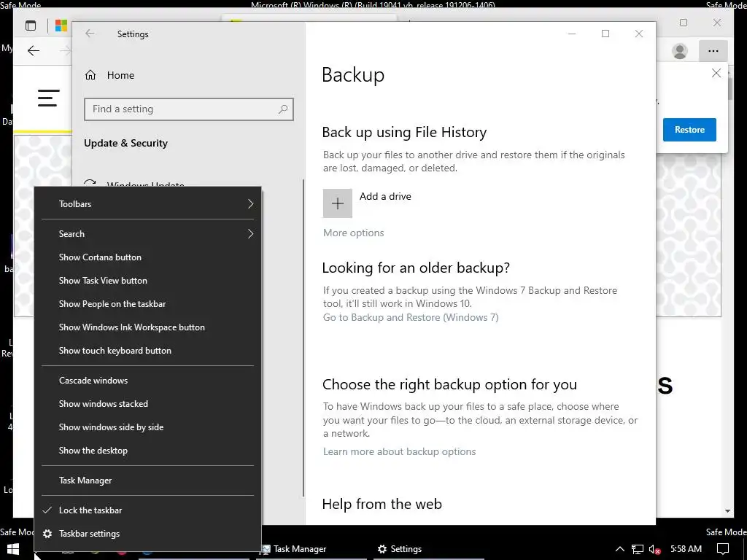Select Show Cortana button
747x560 pixels.
click(x=147, y=257)
